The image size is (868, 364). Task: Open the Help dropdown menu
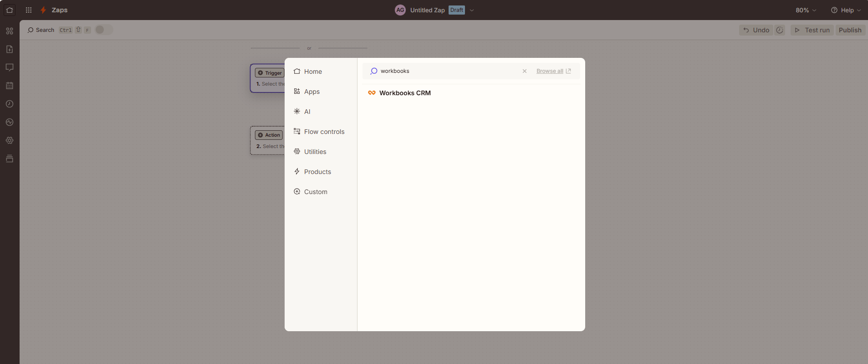846,10
